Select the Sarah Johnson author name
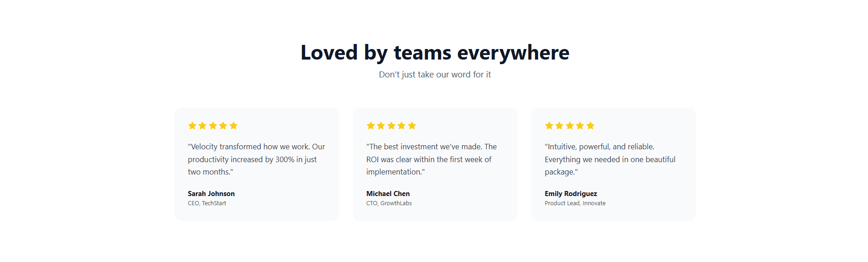868x262 pixels. point(211,194)
